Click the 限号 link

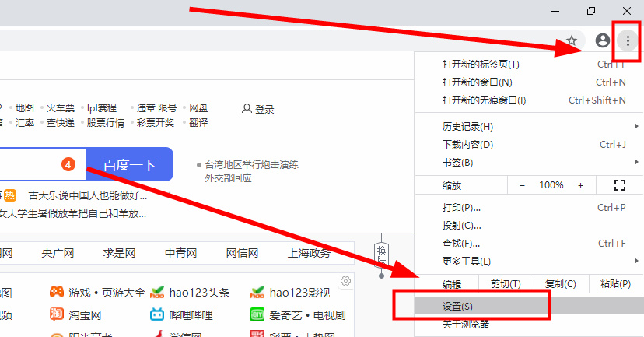pyautogui.click(x=167, y=108)
